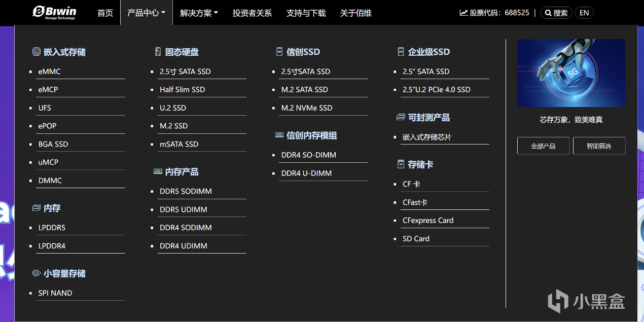Click the 固态硬盘 category icon
Viewport: 644px width, 322px height.
coord(158,52)
